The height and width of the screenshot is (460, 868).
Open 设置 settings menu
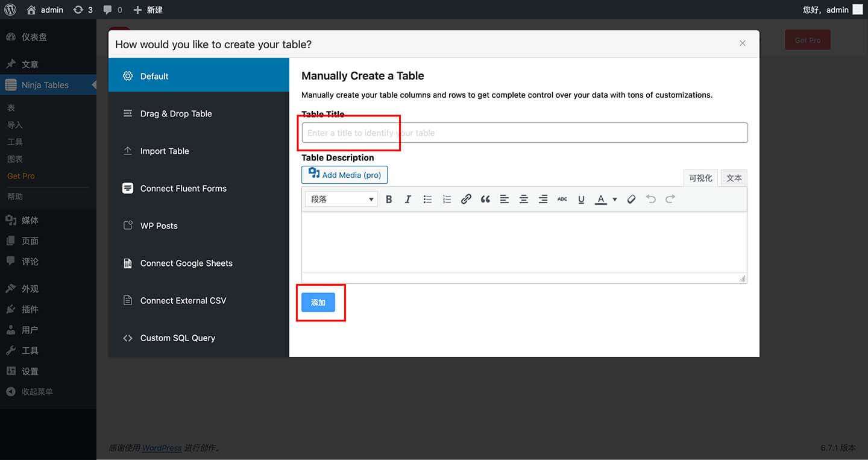point(48,371)
